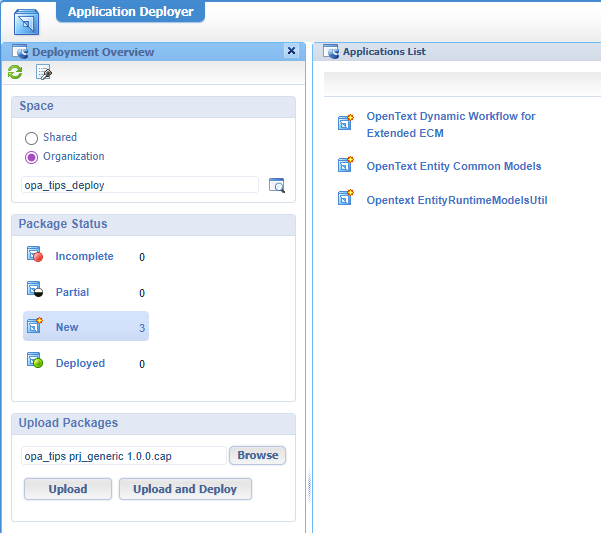Image resolution: width=601 pixels, height=533 pixels.
Task: Click the Incomplete package status icon
Action: 35,256
